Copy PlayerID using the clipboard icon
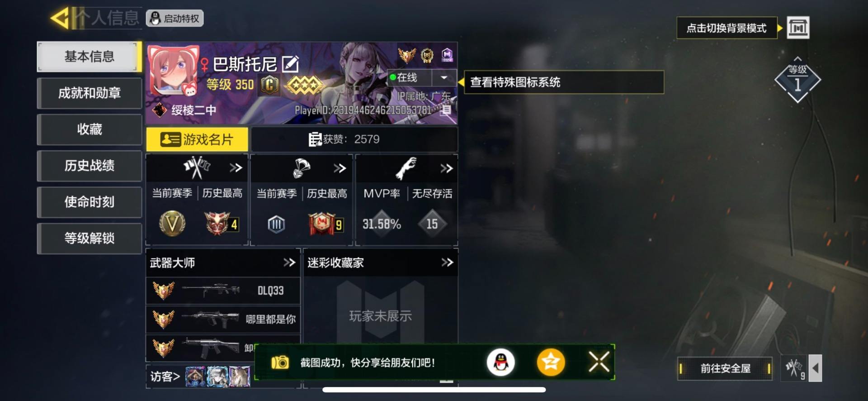The image size is (868, 401). tap(446, 110)
